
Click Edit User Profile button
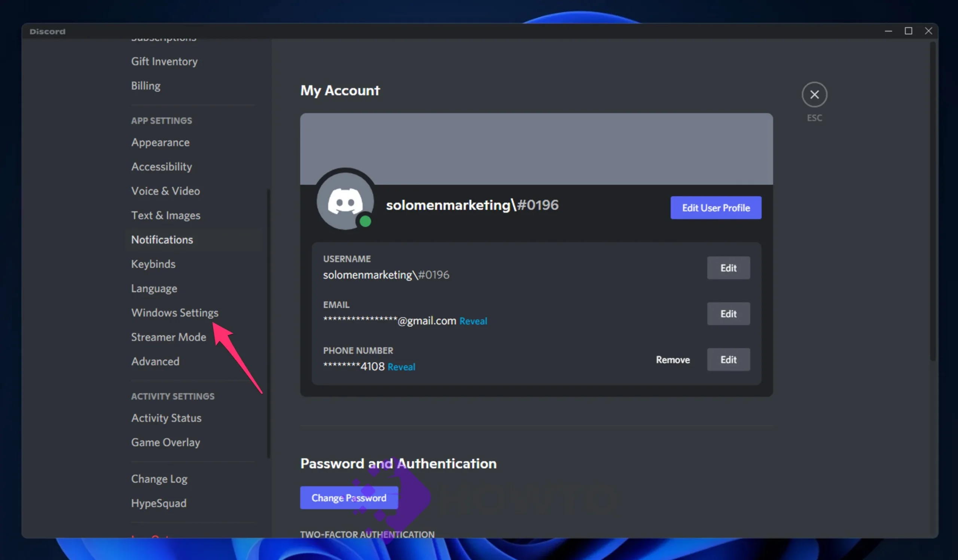716,208
